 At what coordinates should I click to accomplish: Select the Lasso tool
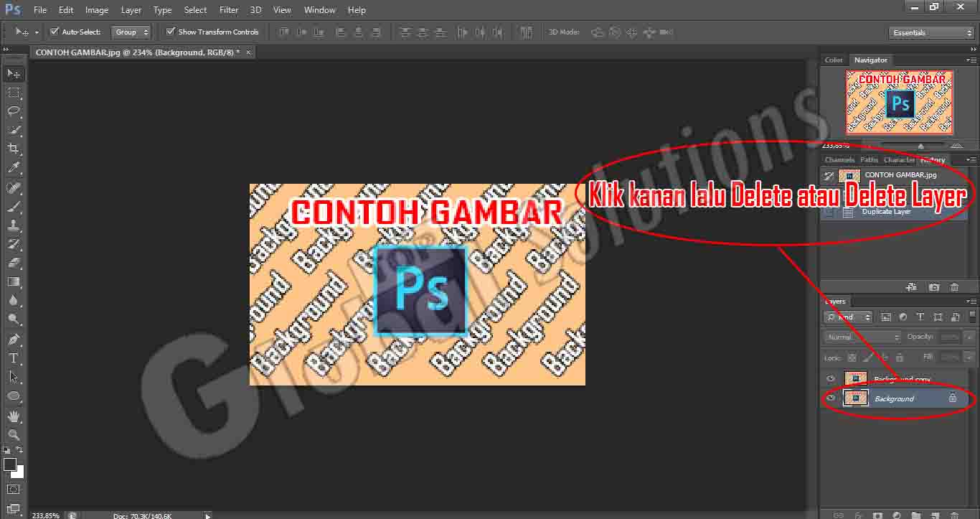[14, 111]
